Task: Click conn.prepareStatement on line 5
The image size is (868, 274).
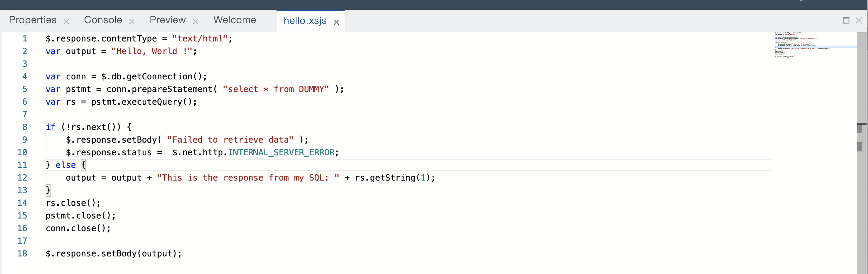Action: point(160,89)
